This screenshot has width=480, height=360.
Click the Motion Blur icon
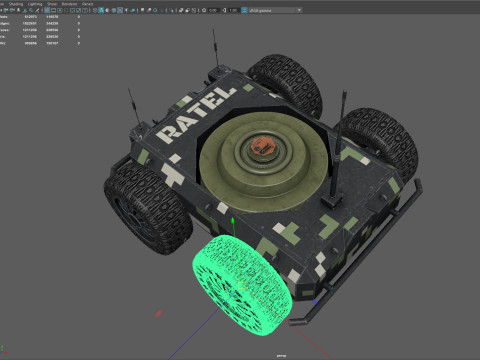tap(149, 10)
